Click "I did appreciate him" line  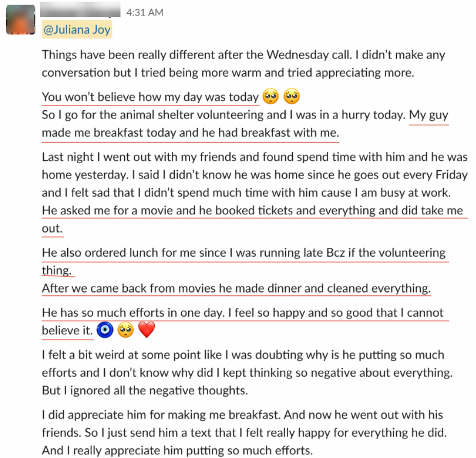click(242, 415)
